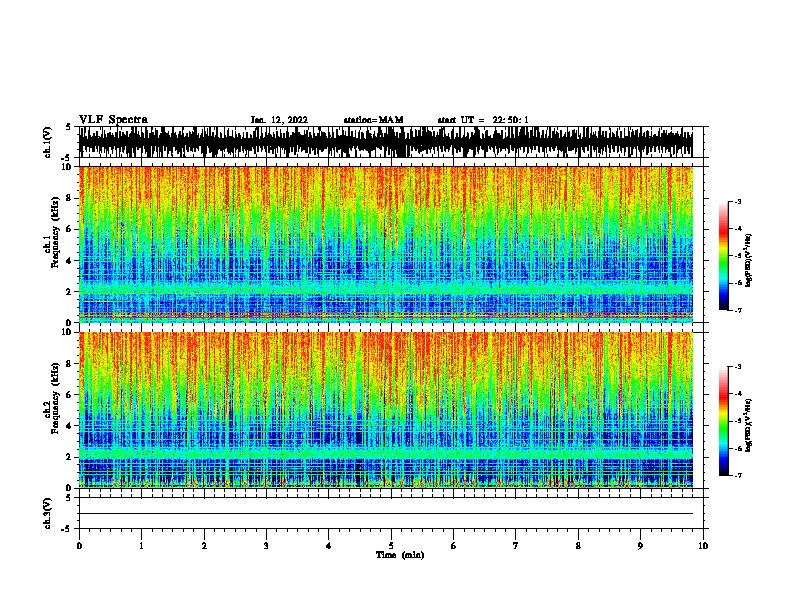Click the "ch.3(V)" axis label
The image size is (792, 612).
pyautogui.click(x=48, y=513)
